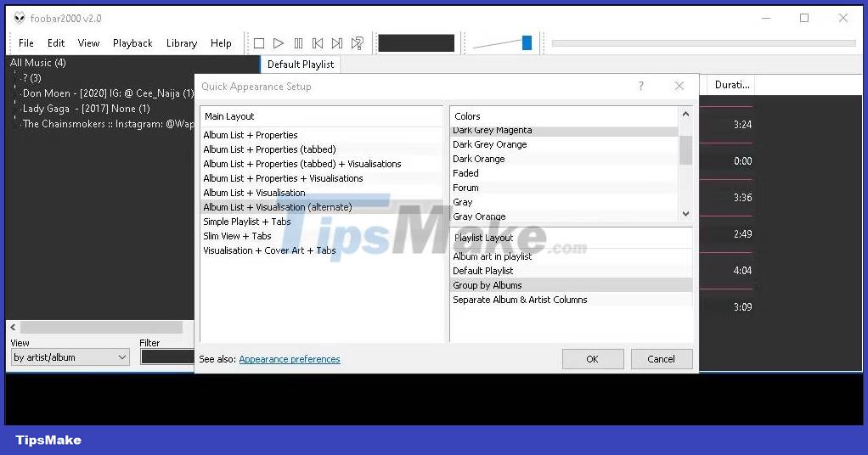Click the Colors list header
This screenshot has height=455, width=868.
[x=564, y=116]
